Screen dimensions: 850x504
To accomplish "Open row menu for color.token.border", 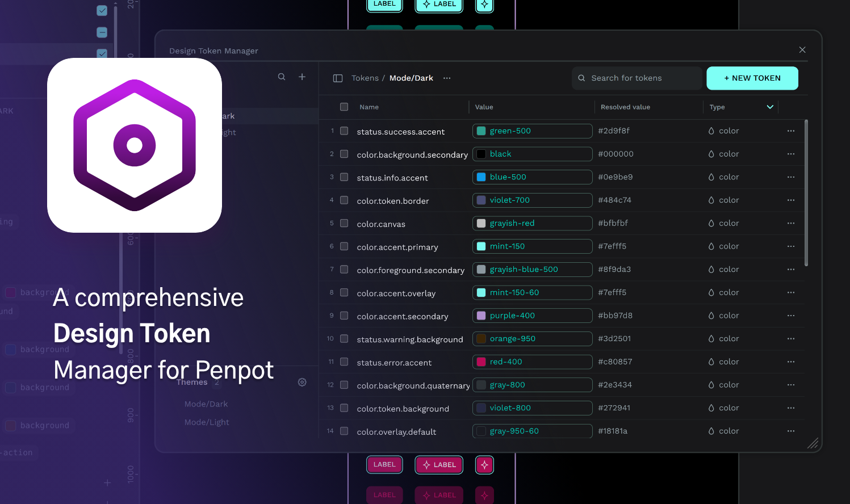I will pos(791,200).
